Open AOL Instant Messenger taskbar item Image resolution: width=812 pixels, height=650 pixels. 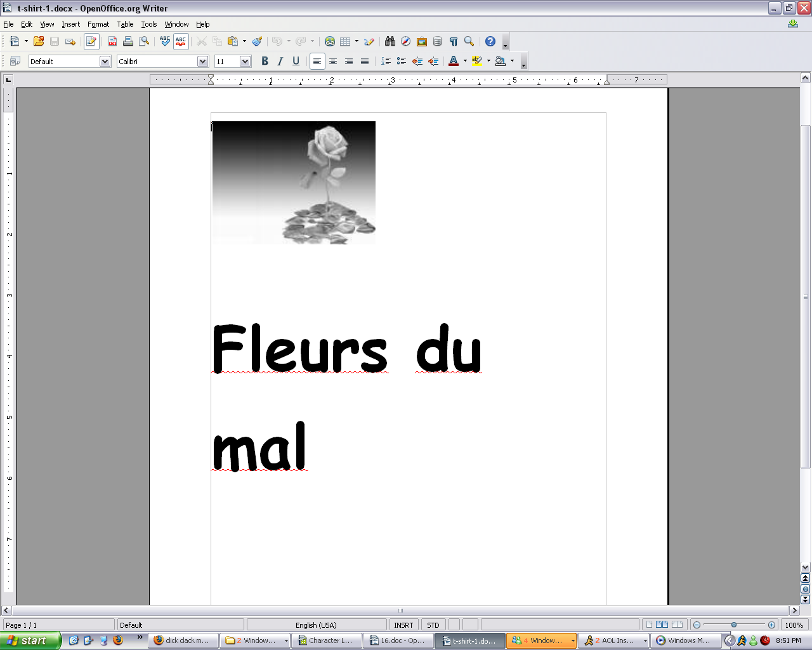pos(613,640)
